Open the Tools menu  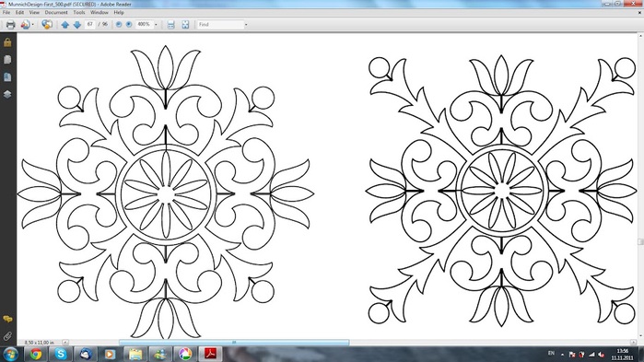coord(79,13)
